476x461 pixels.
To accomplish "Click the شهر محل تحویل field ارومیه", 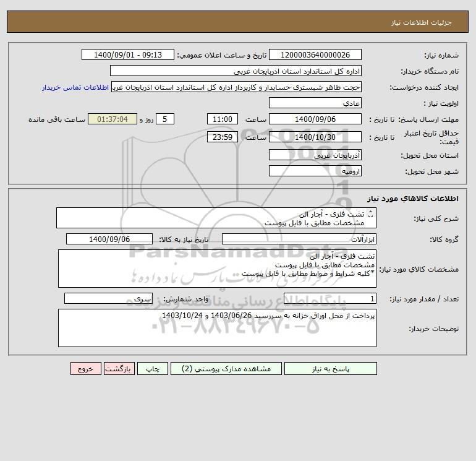I will (315, 171).
